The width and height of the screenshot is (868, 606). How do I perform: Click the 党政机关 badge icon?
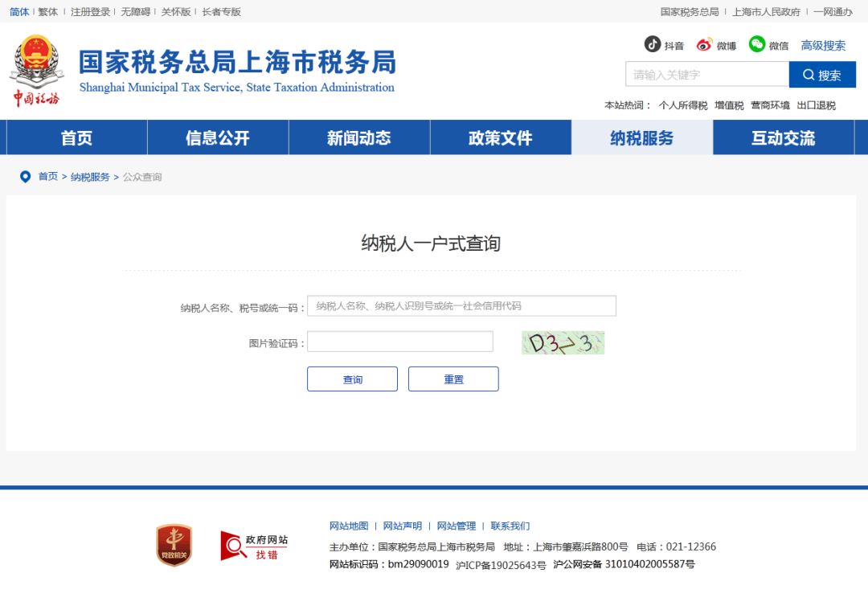pos(174,545)
